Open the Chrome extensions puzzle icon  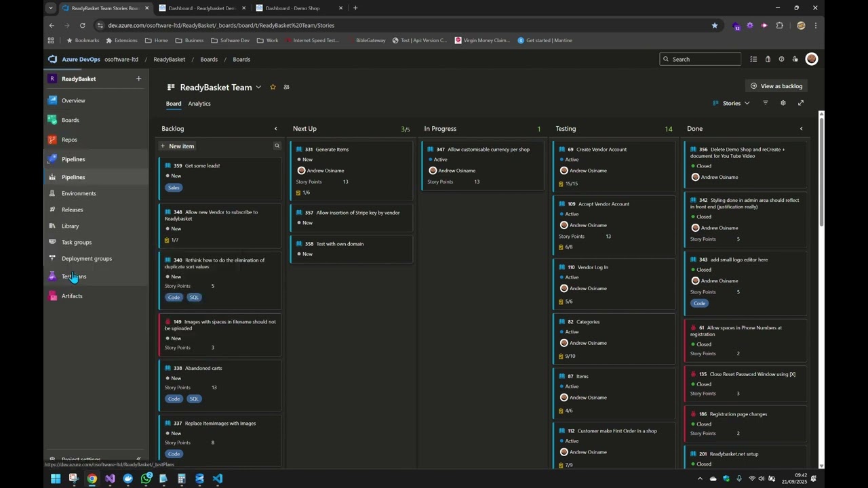(779, 25)
